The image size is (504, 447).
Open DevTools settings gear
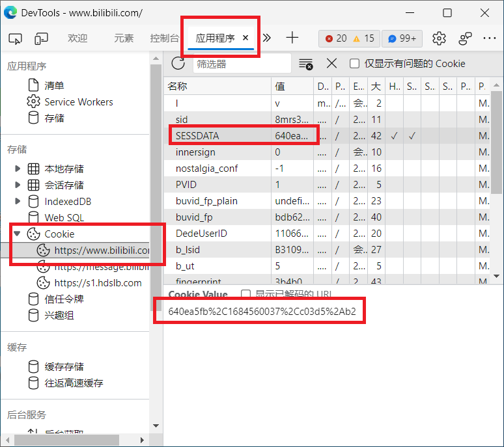pos(439,38)
